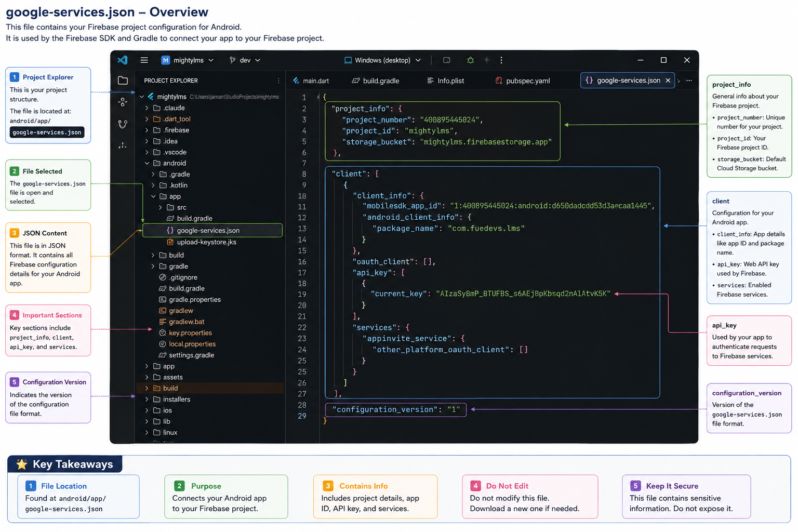Open the mightylms project dropdown
Image resolution: width=798 pixels, height=532 pixels.
coord(188,60)
